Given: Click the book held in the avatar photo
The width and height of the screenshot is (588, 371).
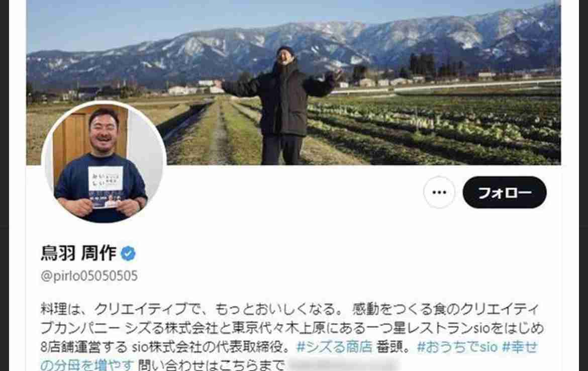Looking at the screenshot, I should click(x=106, y=187).
